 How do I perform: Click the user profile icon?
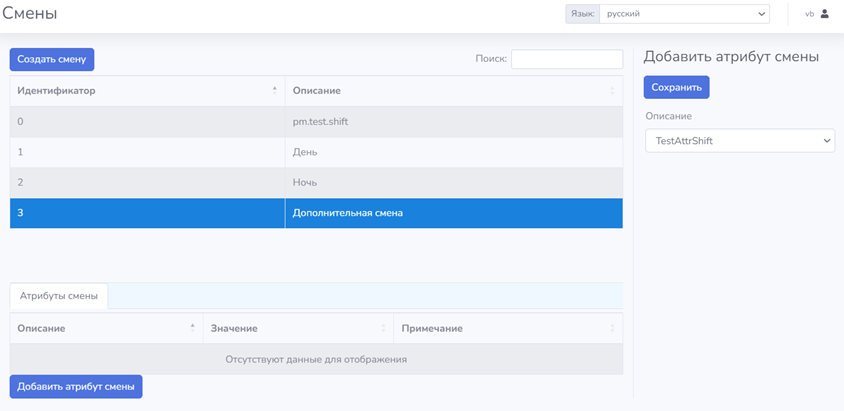click(825, 14)
